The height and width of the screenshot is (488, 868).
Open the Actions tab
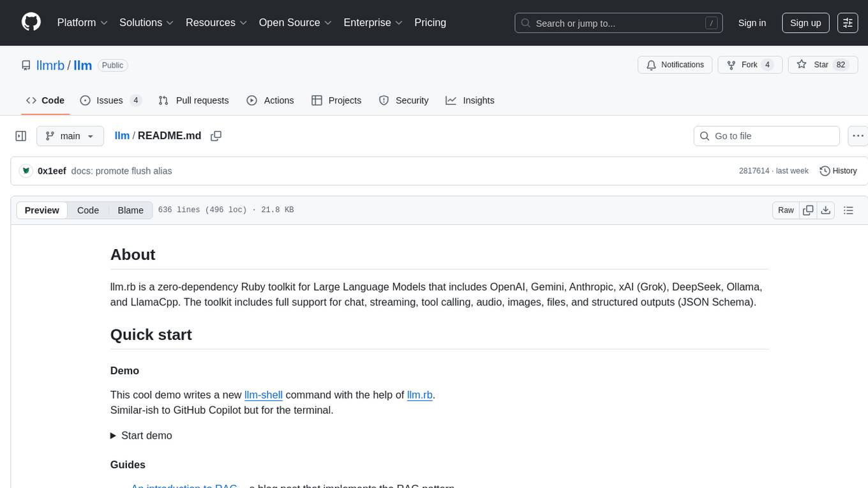pos(270,100)
